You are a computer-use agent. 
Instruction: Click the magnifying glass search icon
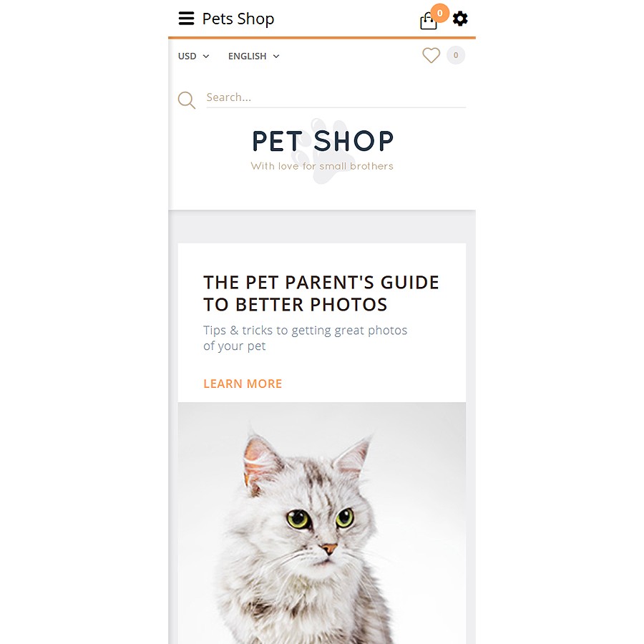point(187,99)
